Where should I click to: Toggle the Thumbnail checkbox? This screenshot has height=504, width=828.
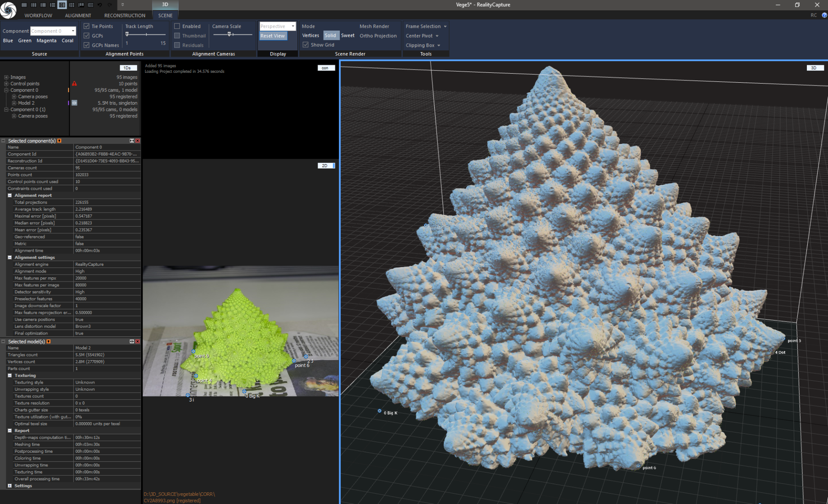click(x=177, y=36)
